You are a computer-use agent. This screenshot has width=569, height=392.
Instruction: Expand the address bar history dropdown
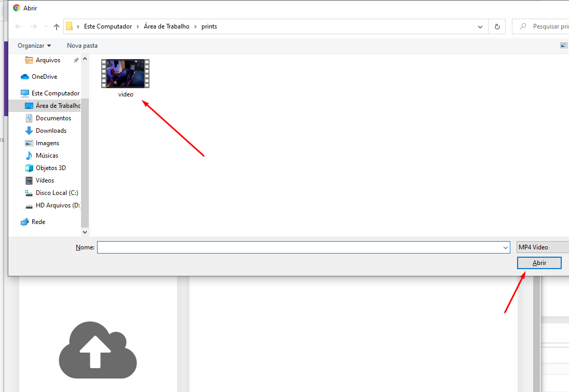(480, 26)
